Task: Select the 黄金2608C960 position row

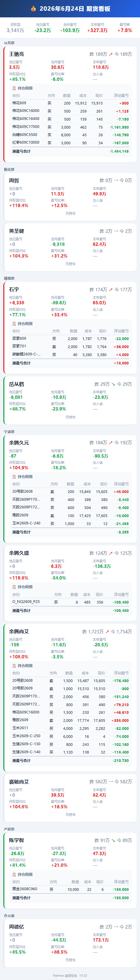Action: pos(71,889)
